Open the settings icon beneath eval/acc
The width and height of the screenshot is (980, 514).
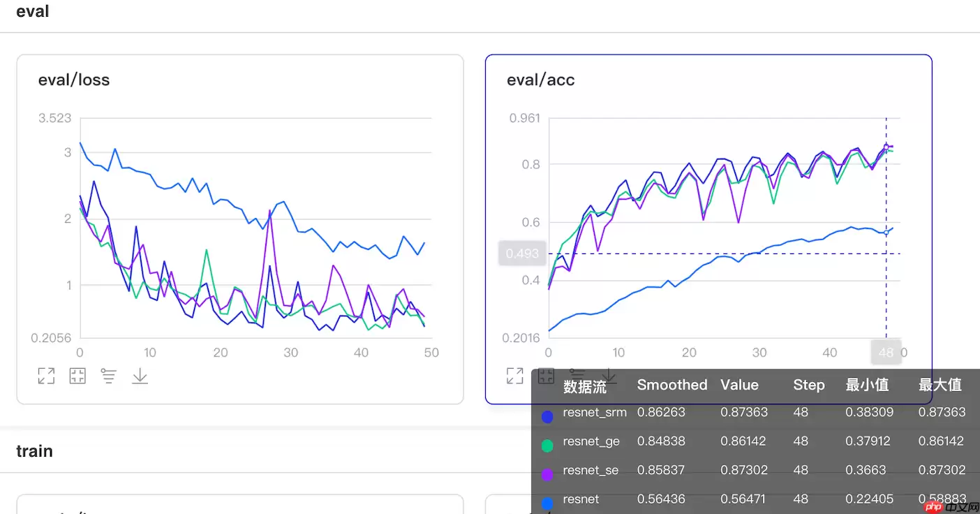tap(577, 376)
